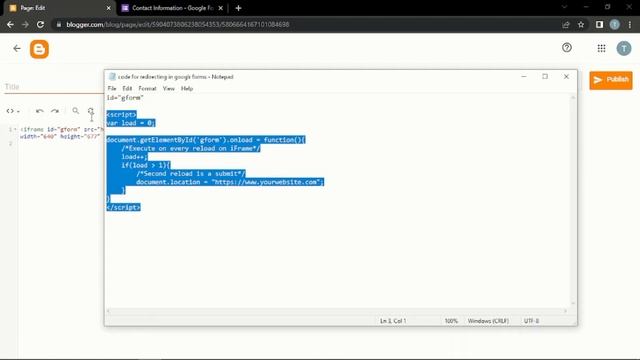Click the closing </script> tag line

(123, 207)
